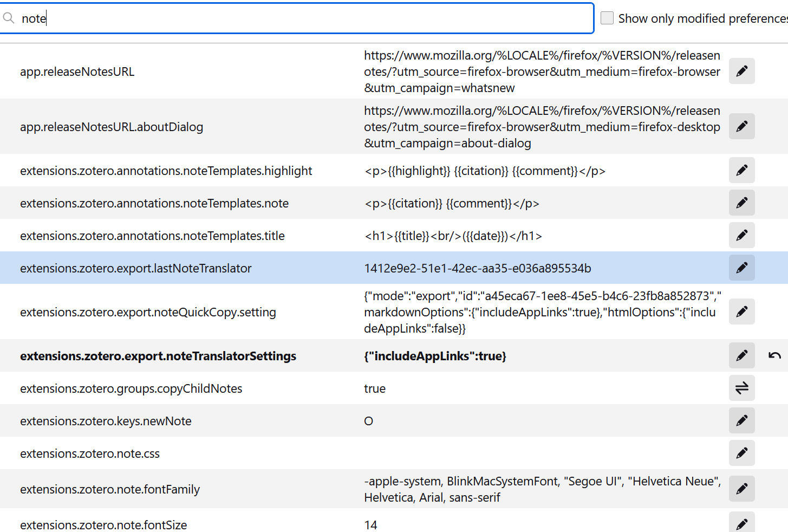Screen dimensions: 788x532
Task: Click the <h1>{{title}} template value
Action: click(453, 236)
